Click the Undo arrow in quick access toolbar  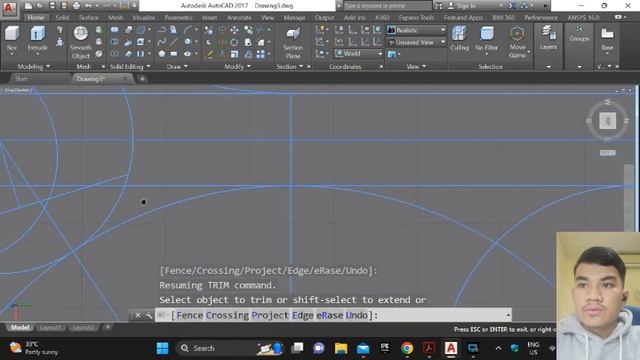[88, 6]
